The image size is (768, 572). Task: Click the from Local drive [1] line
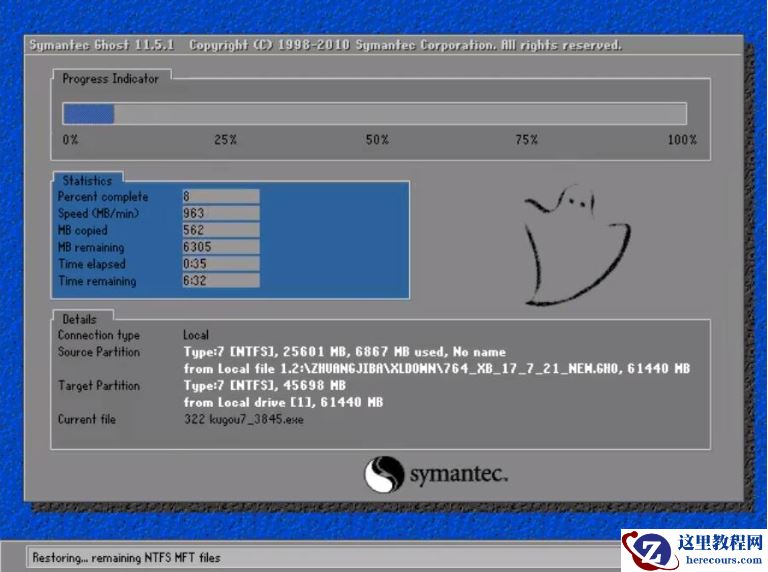pos(283,403)
